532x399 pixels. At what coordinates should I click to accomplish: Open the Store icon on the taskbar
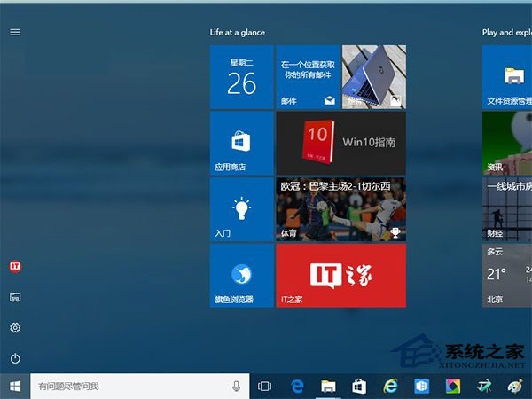tap(359, 386)
